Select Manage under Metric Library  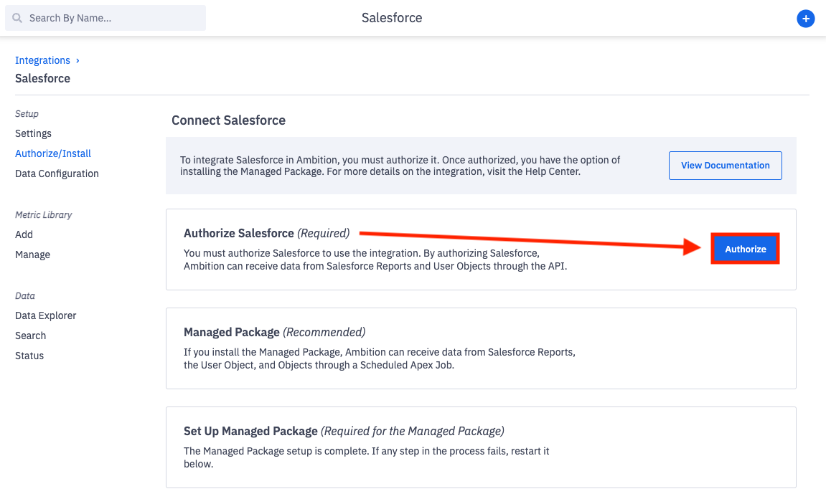[32, 255]
